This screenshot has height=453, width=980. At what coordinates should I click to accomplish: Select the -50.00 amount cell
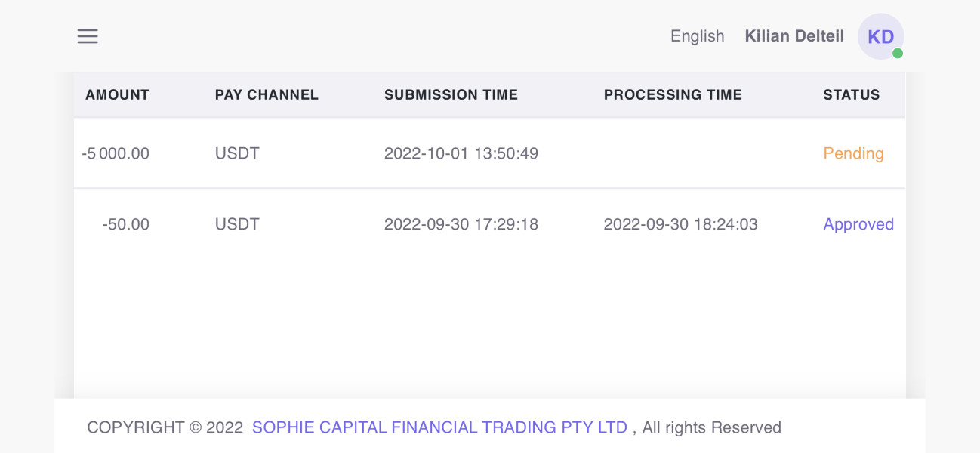[126, 224]
